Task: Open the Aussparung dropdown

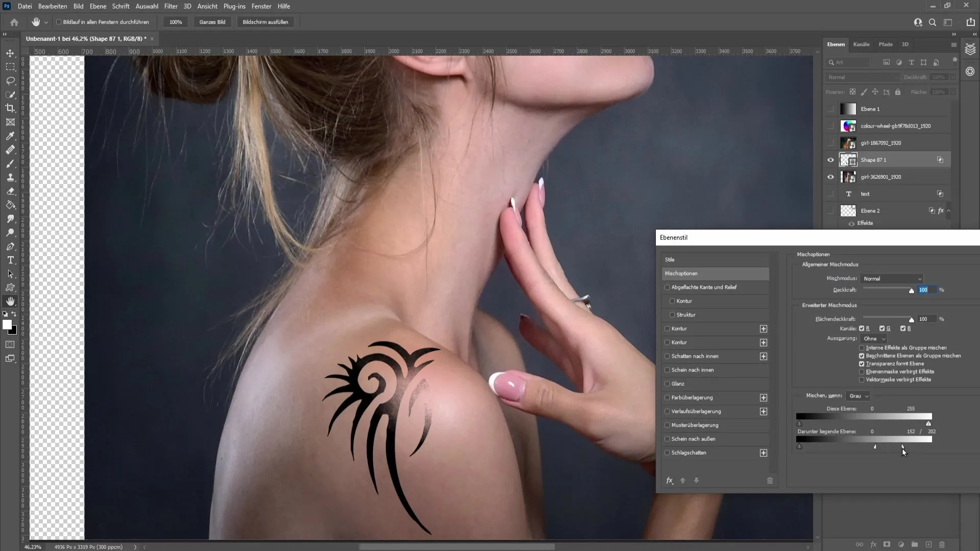Action: [x=874, y=339]
